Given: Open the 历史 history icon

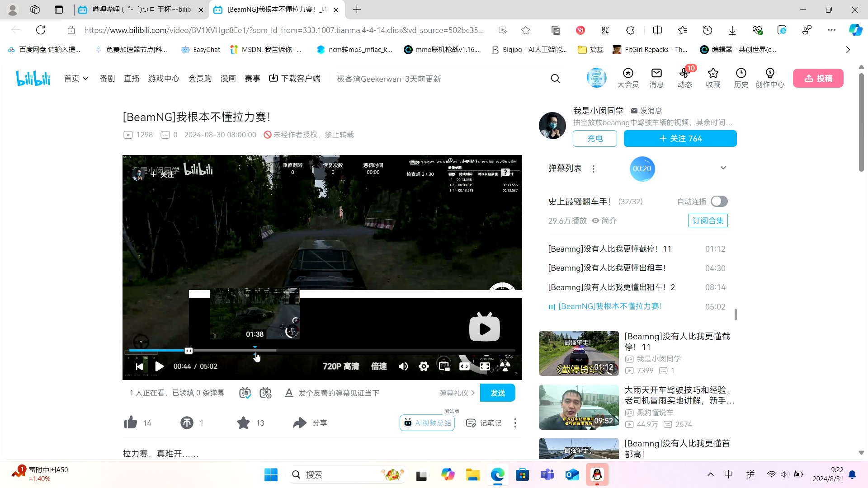Looking at the screenshot, I should [741, 78].
